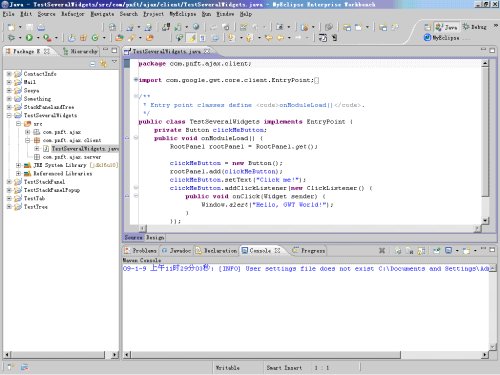Click the Print icon in top toolbar
The width and height of the screenshot is (500, 375).
41,27
